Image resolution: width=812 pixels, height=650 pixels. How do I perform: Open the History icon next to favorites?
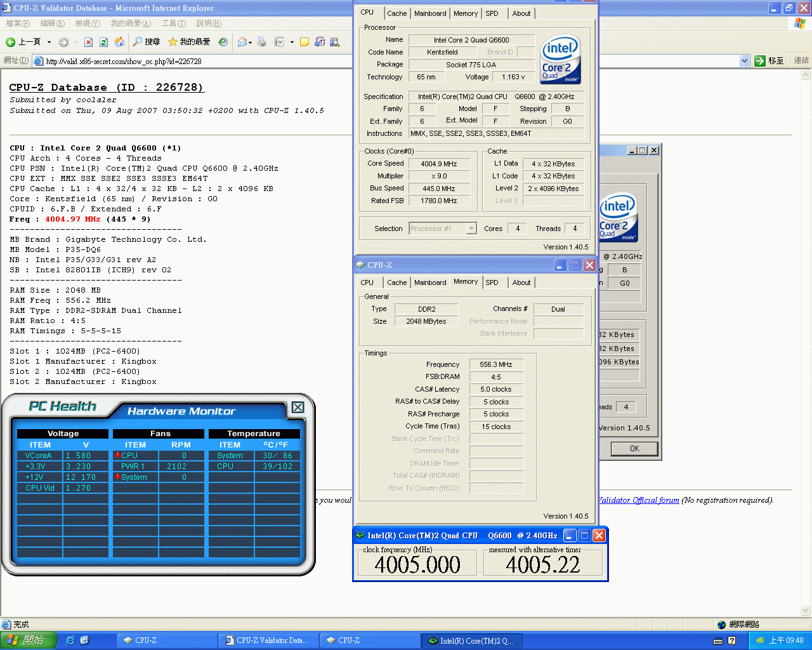[223, 42]
